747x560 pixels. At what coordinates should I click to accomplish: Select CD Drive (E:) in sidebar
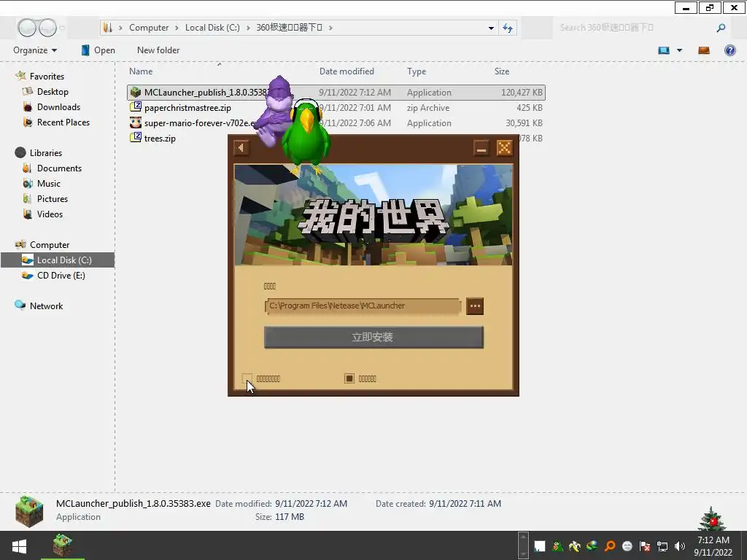pyautogui.click(x=61, y=275)
